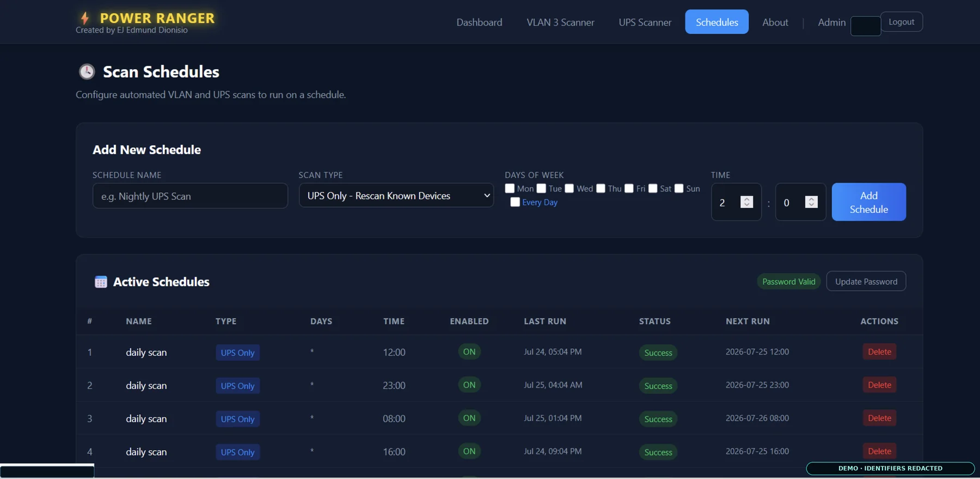
Task: Toggle the ON switch for the 08:00 schedule
Action: point(469,418)
